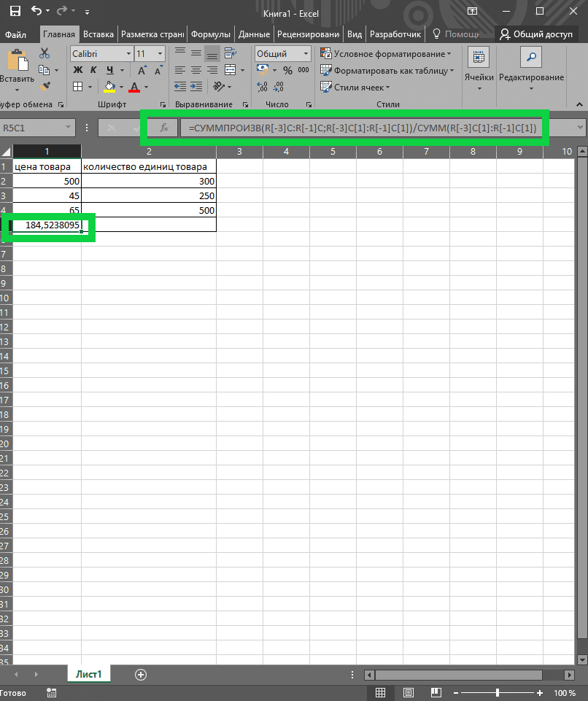
Task: Select cell containing 184,5238095
Action: point(47,225)
